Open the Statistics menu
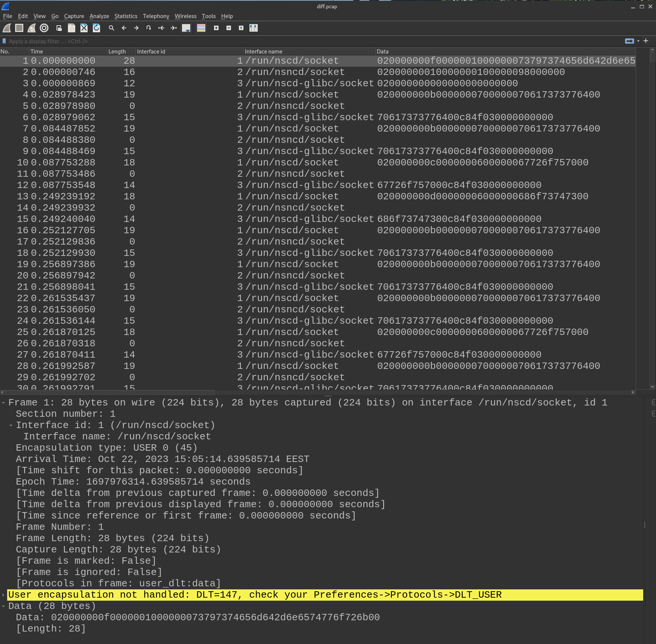The width and height of the screenshot is (656, 644). pos(126,16)
